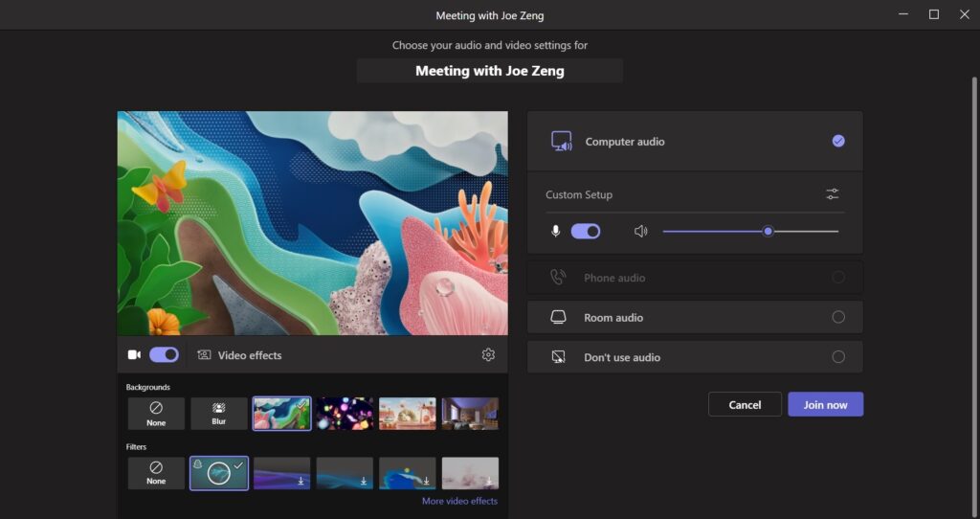Apply the Blur background effect
Image resolution: width=980 pixels, height=519 pixels.
(218, 414)
